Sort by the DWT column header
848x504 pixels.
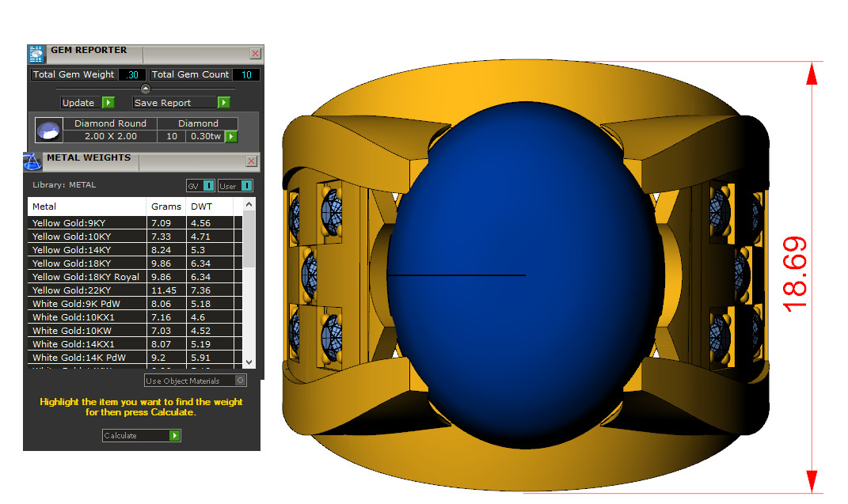click(x=201, y=207)
